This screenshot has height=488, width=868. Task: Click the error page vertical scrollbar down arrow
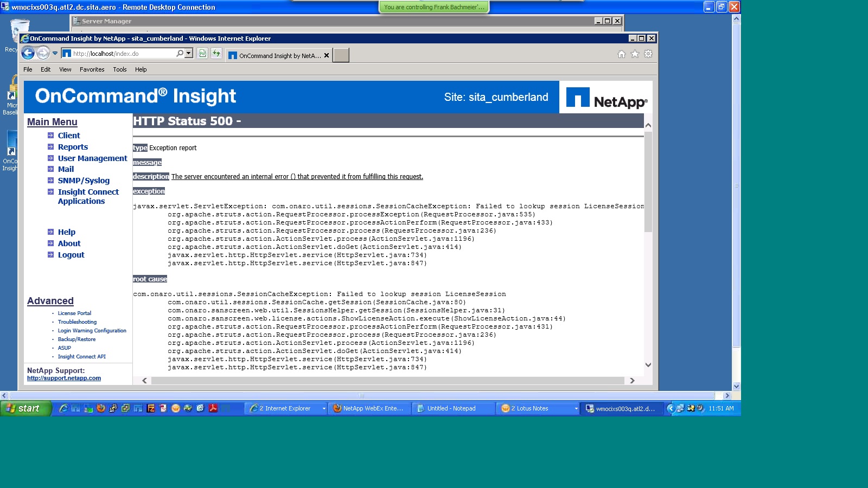point(648,365)
